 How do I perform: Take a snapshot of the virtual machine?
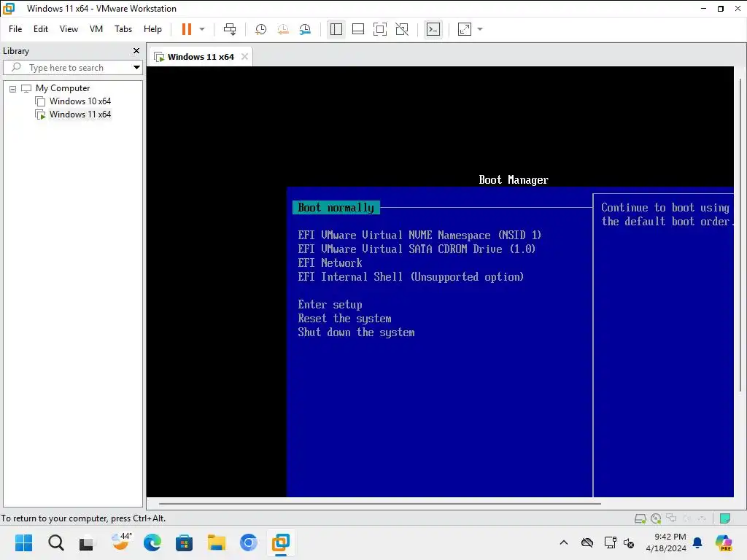click(x=260, y=29)
